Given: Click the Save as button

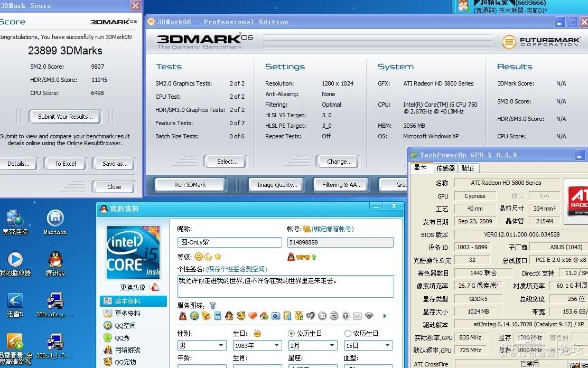Looking at the screenshot, I should (114, 164).
